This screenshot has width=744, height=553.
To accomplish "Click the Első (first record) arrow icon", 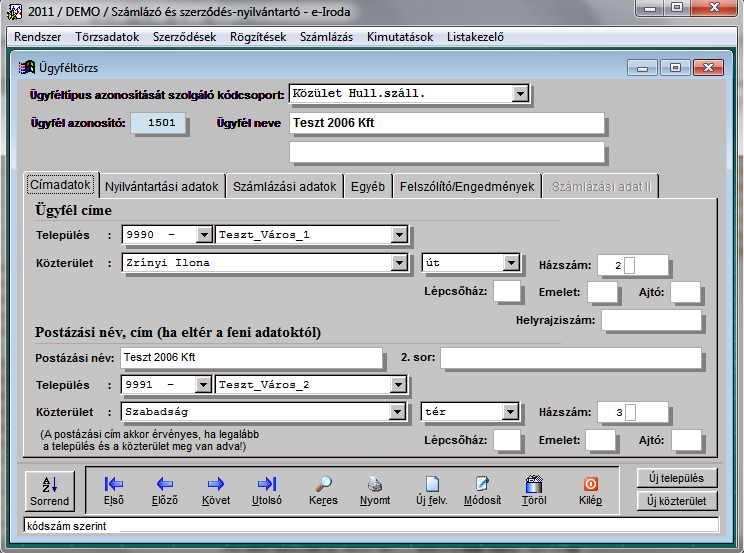I will click(x=114, y=484).
